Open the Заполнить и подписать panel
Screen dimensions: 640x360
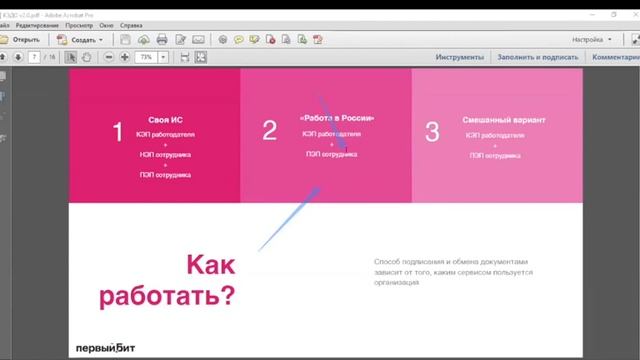pos(538,57)
